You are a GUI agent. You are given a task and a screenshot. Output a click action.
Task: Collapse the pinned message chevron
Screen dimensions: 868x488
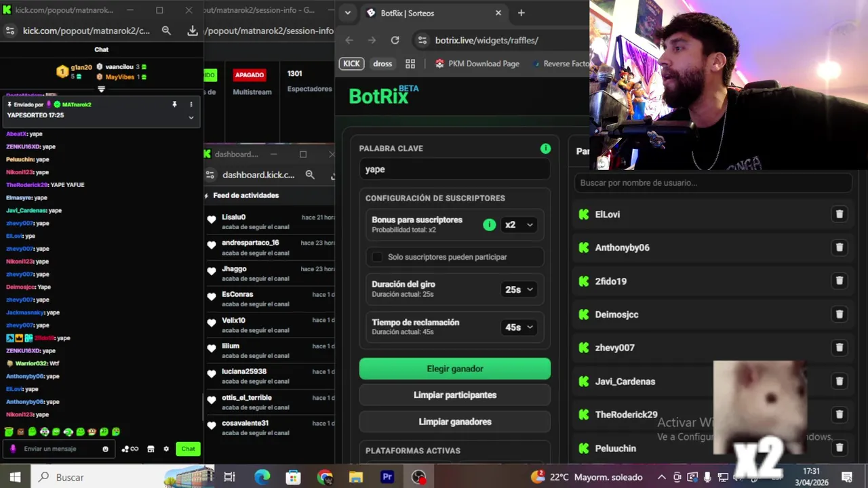click(x=191, y=117)
